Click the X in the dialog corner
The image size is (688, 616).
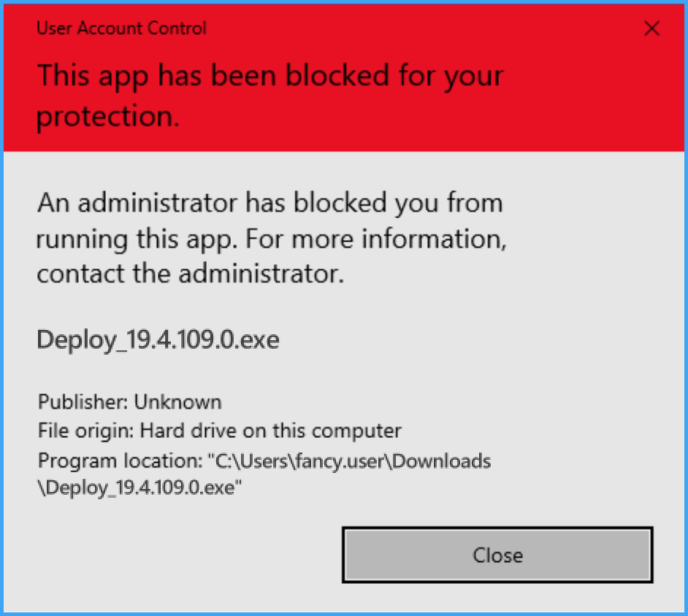coord(651,28)
